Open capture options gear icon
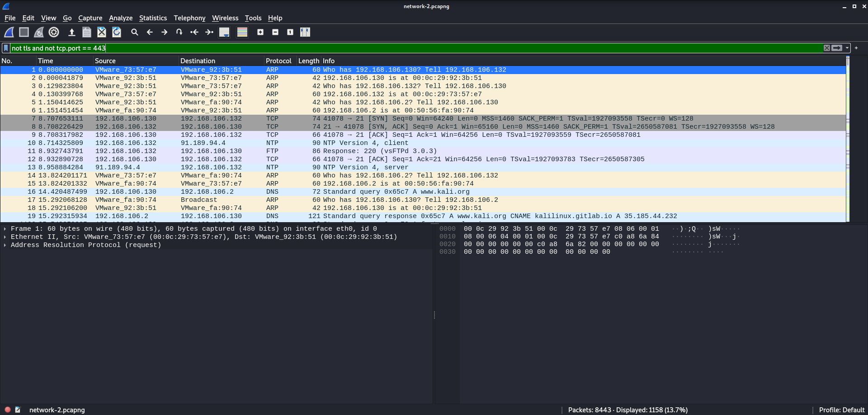The width and height of the screenshot is (868, 415). [x=54, y=32]
